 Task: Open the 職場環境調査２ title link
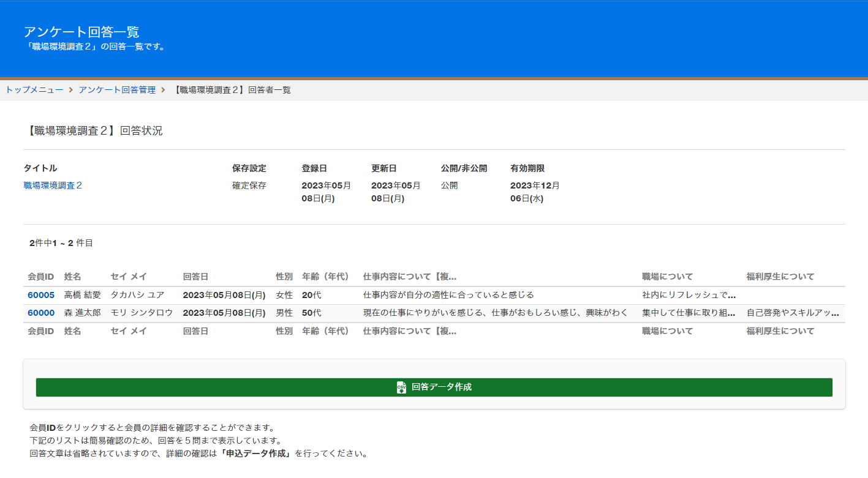coord(53,185)
